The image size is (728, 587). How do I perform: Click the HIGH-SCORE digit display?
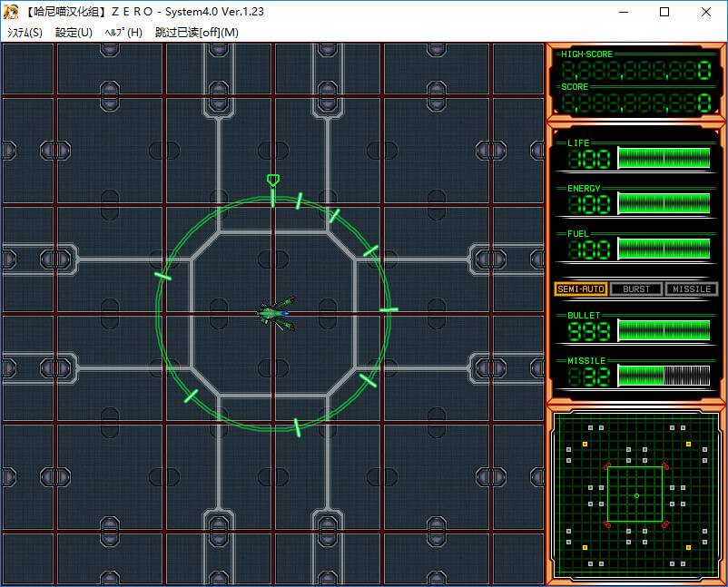point(635,72)
